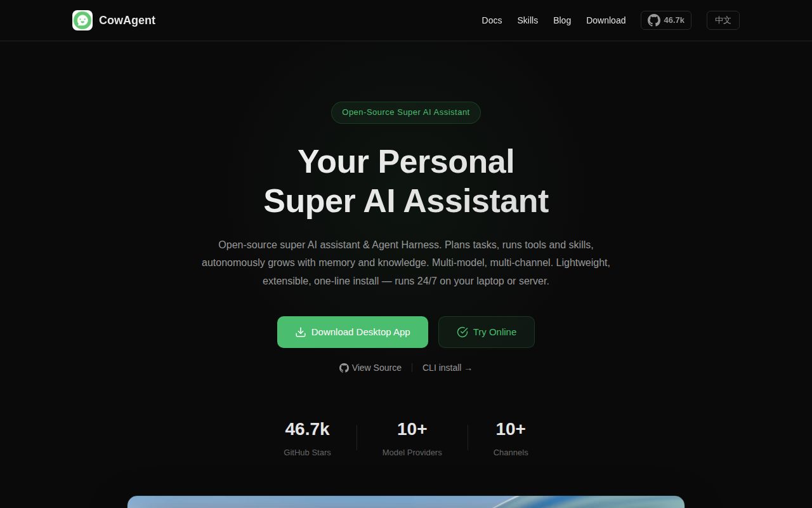Click Download Desktop App button
Image resolution: width=812 pixels, height=508 pixels.
point(353,332)
